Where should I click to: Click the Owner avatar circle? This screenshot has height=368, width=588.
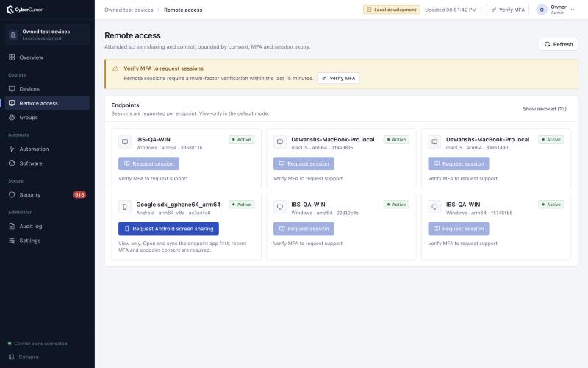coord(542,10)
